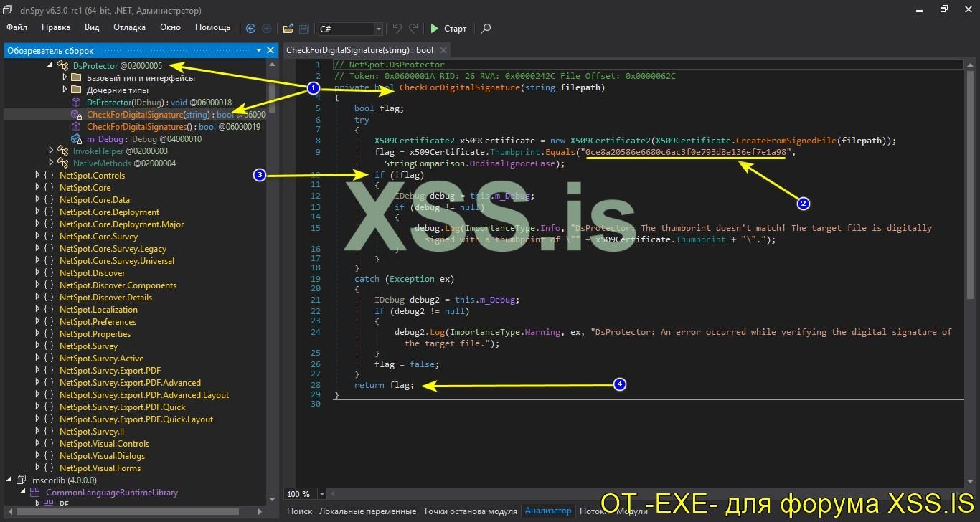Click the NetSpot.Survey.Active namespace icon
Image resolution: width=980 pixels, height=522 pixels.
click(50, 359)
